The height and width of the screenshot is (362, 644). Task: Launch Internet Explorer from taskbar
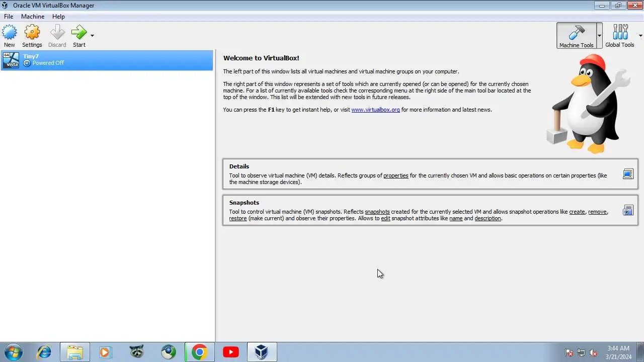click(x=44, y=352)
